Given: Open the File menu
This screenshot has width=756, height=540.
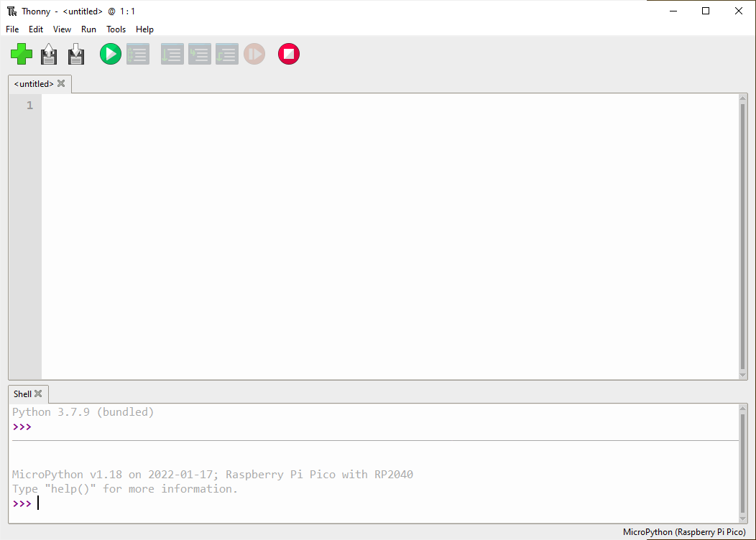Looking at the screenshot, I should pos(12,29).
